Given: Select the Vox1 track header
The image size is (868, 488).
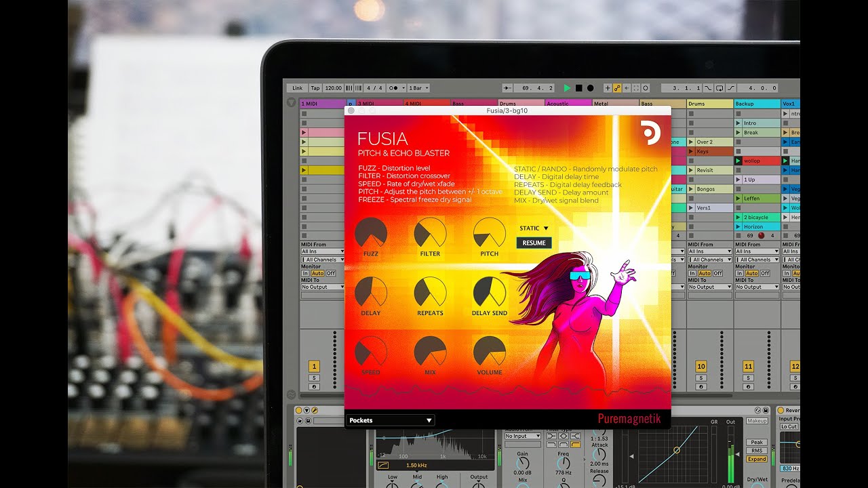Looking at the screenshot, I should [791, 104].
